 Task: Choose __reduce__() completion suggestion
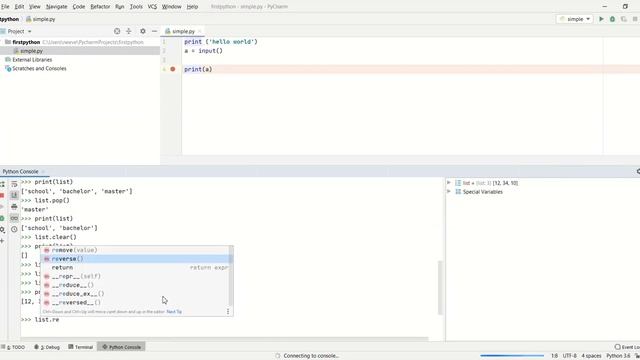pos(135,285)
